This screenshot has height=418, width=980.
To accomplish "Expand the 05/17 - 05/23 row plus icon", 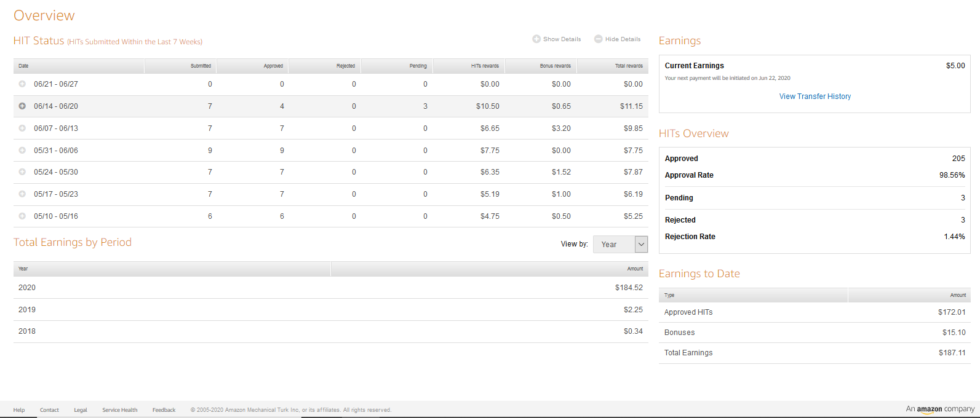I will pos(22,194).
